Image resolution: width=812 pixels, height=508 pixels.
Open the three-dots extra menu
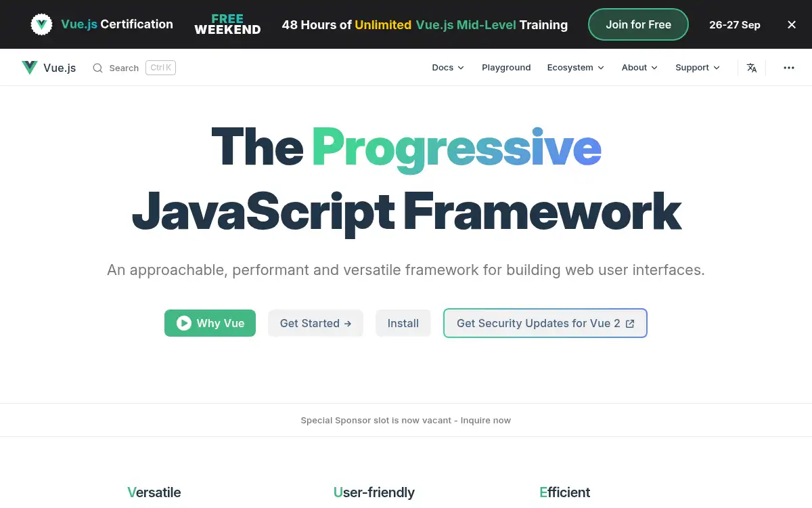789,68
